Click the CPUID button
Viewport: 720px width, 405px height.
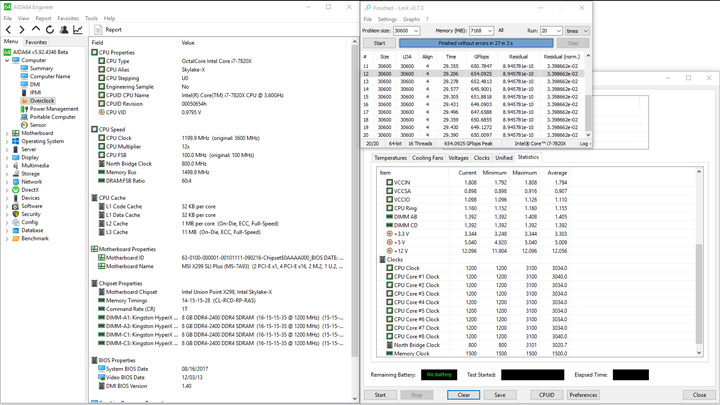[546, 395]
